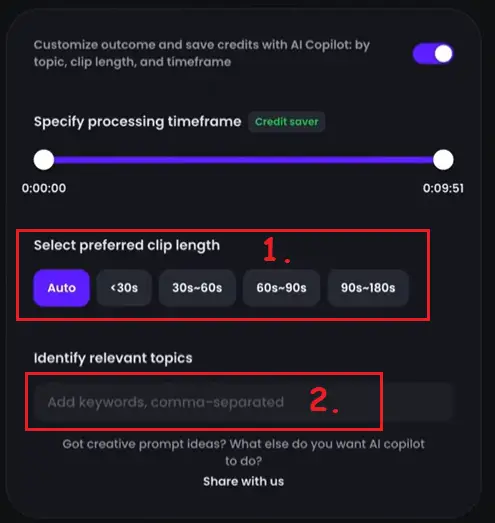Click the Select preferred clip length heading
495x523 pixels.
coord(127,246)
